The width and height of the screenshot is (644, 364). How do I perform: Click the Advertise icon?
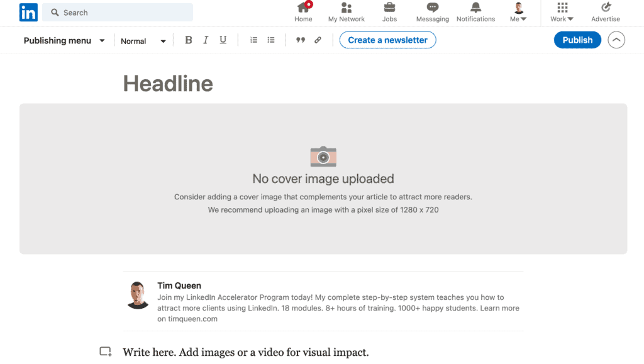(606, 9)
